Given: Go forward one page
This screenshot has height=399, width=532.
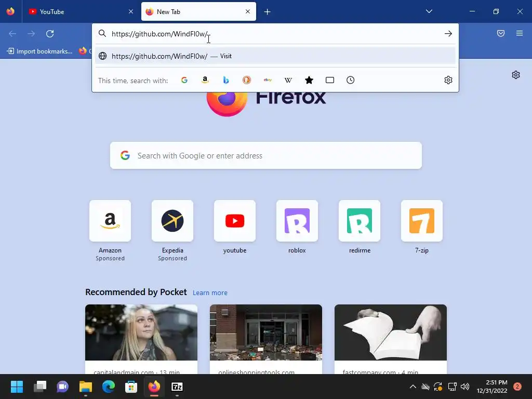Looking at the screenshot, I should [x=31, y=34].
